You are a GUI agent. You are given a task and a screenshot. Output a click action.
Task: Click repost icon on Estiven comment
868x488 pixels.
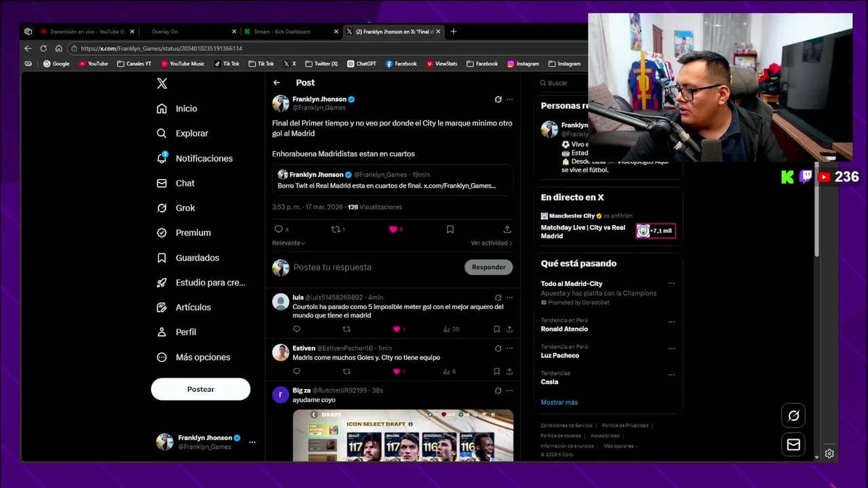(347, 371)
